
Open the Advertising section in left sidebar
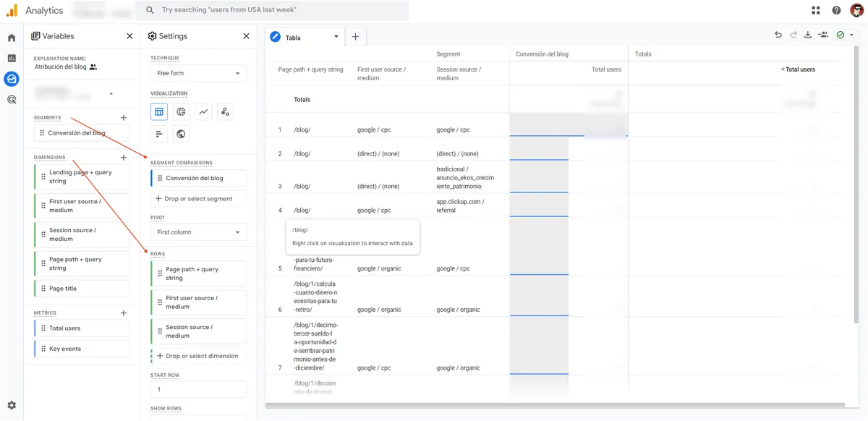point(12,100)
